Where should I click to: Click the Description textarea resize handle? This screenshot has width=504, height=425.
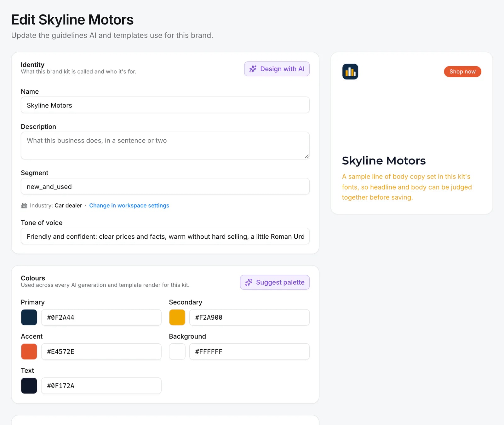(306, 156)
